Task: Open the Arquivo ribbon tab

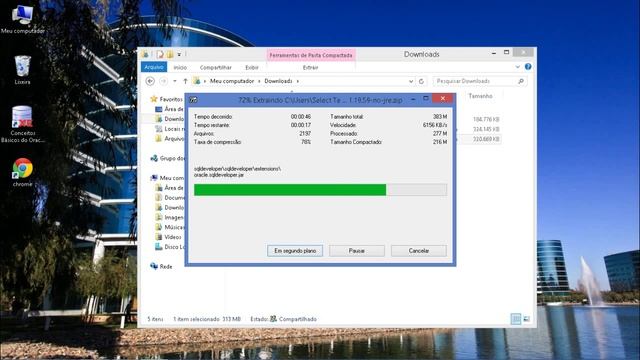Action: pos(154,67)
